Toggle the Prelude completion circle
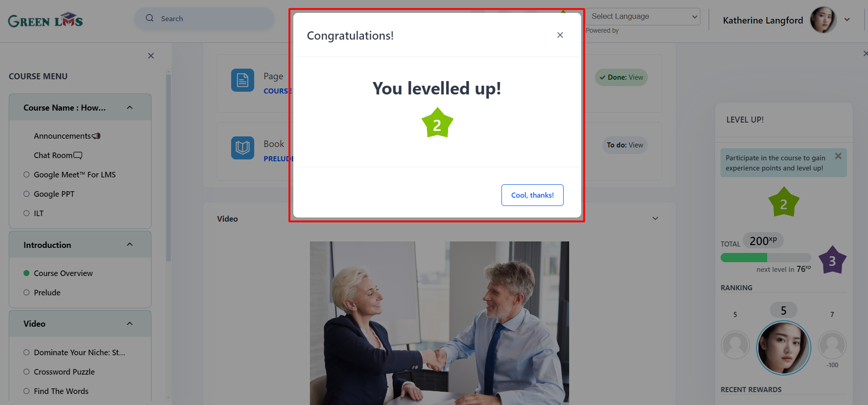Image resolution: width=868 pixels, height=405 pixels. tap(26, 293)
